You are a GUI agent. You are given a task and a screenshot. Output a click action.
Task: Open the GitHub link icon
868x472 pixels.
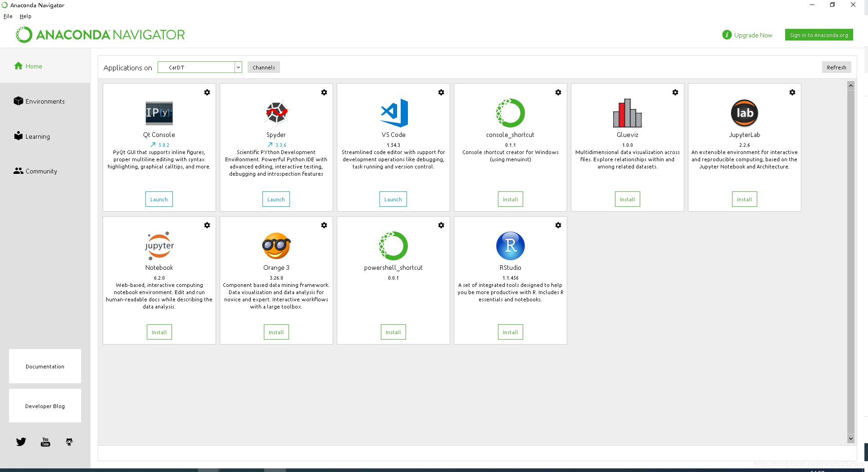pos(69,442)
